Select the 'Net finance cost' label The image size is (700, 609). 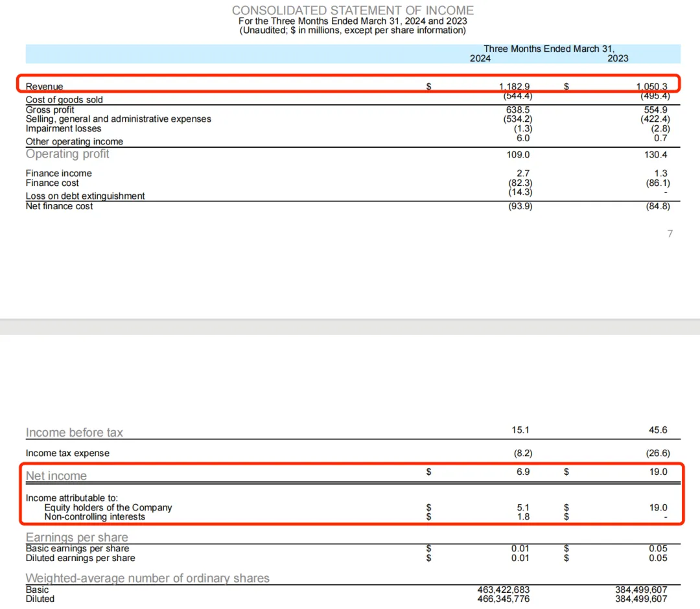click(x=59, y=206)
